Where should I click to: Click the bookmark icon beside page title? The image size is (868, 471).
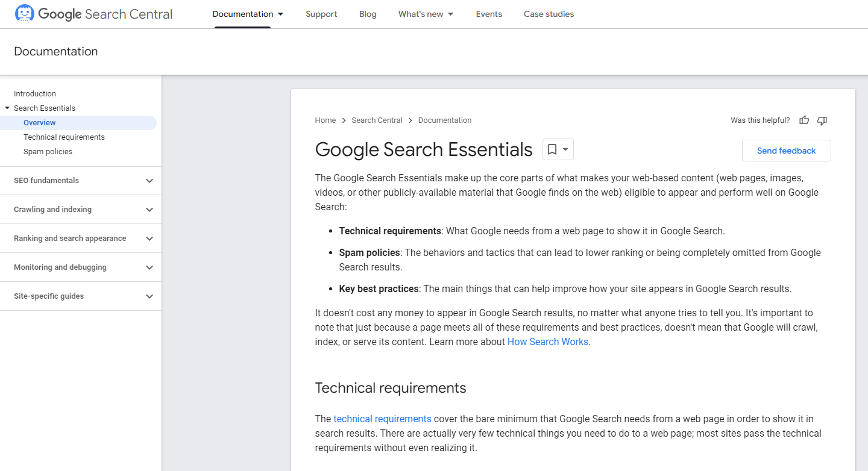pyautogui.click(x=552, y=149)
